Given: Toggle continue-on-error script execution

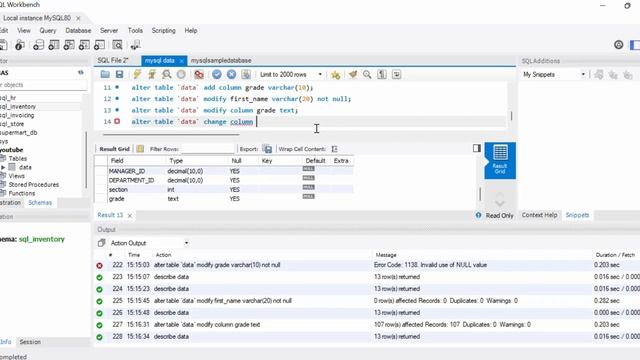Looking at the screenshot, I should click(199, 74).
